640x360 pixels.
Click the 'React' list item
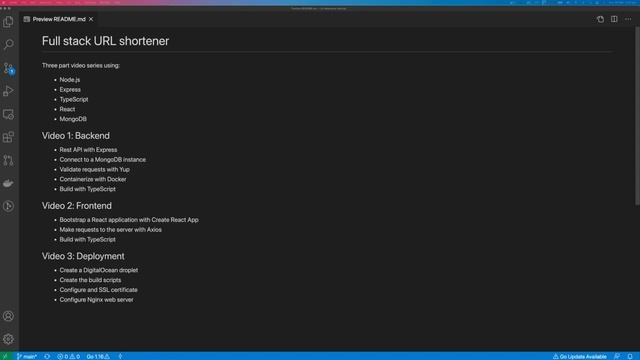[x=67, y=109]
